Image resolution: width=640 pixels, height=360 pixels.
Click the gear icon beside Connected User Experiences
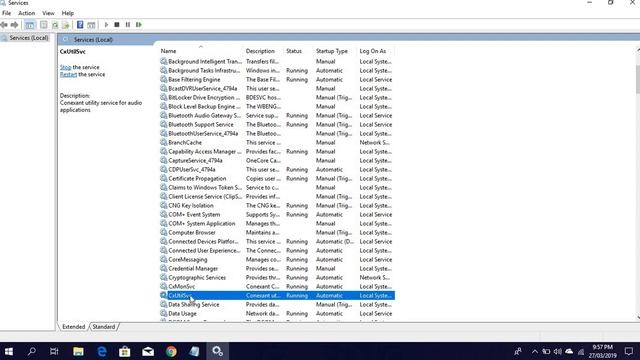(x=164, y=251)
